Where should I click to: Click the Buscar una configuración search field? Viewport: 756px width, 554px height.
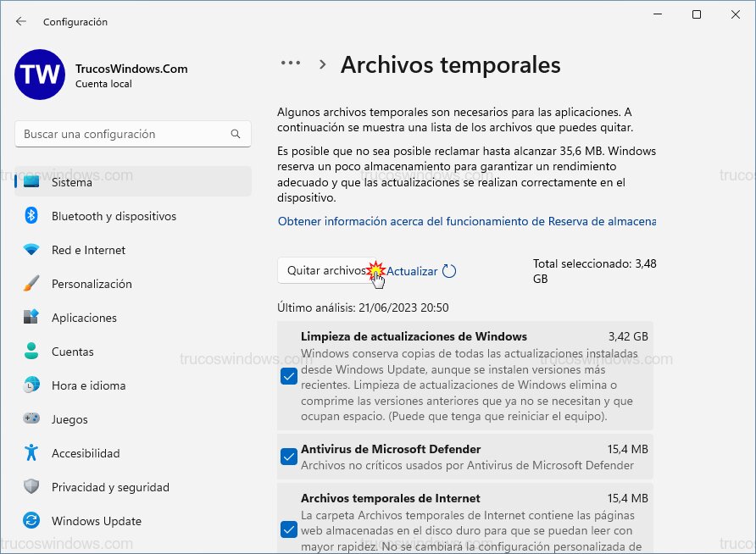point(123,134)
